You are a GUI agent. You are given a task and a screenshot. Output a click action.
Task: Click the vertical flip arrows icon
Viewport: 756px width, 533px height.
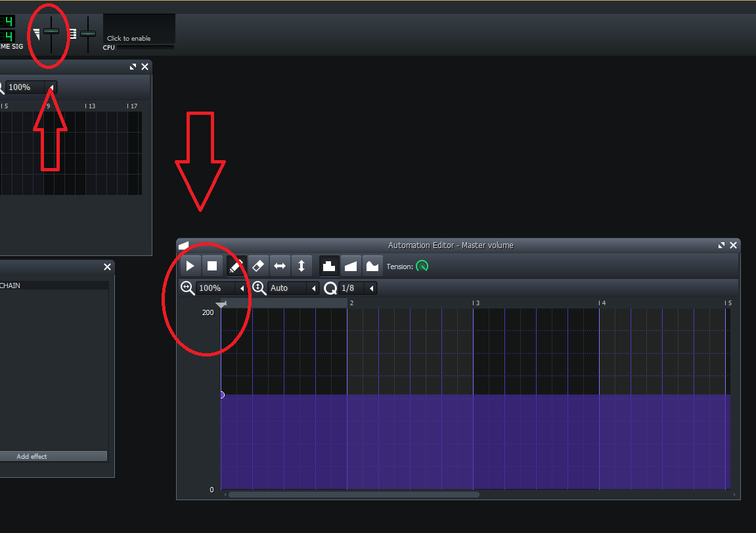tap(301, 265)
